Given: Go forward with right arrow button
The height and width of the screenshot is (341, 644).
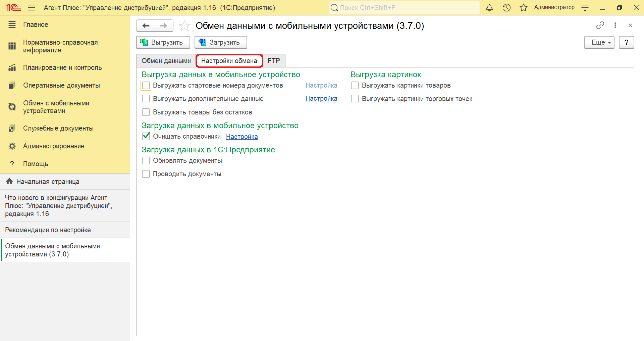Looking at the screenshot, I should pos(164,26).
